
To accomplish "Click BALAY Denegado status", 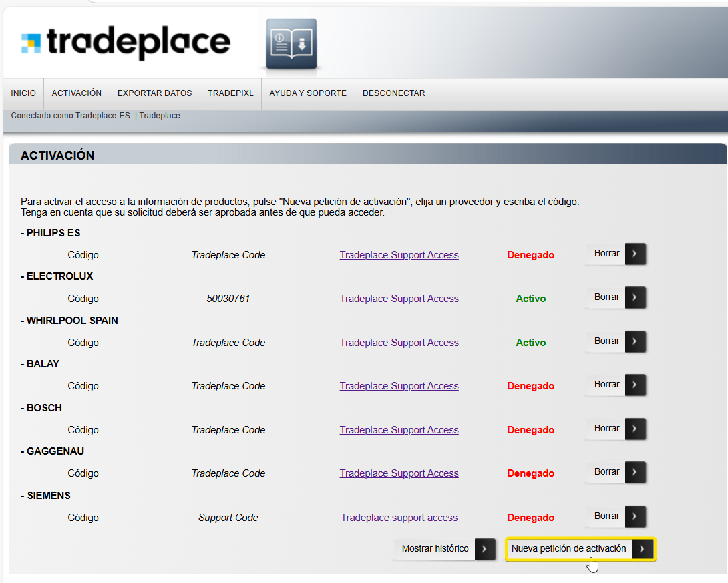I will coord(531,386).
